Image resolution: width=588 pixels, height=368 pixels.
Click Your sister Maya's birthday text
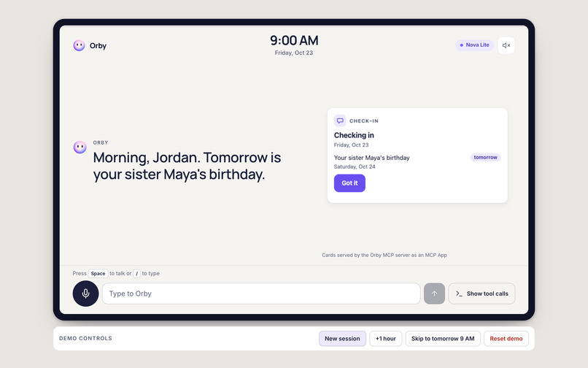click(371, 158)
